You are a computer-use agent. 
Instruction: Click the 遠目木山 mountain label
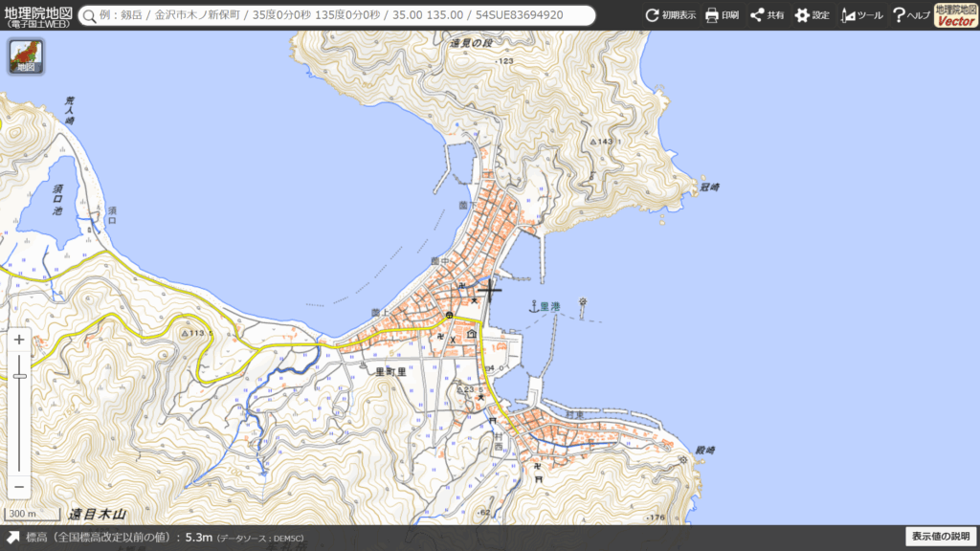[x=98, y=514]
